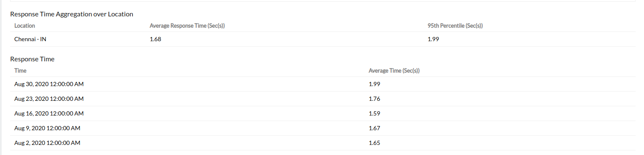Click the Response Time Aggregation over Location title
Screen dimensions: 644x155
[x=71, y=14]
